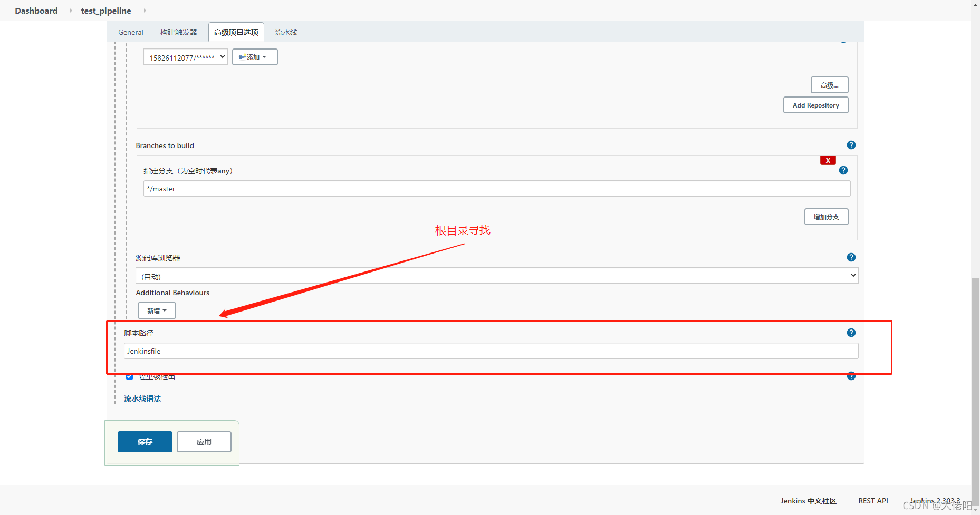The width and height of the screenshot is (980, 515).
Task: Expand the Dashboard breadcrumb arrow
Action: click(71, 11)
